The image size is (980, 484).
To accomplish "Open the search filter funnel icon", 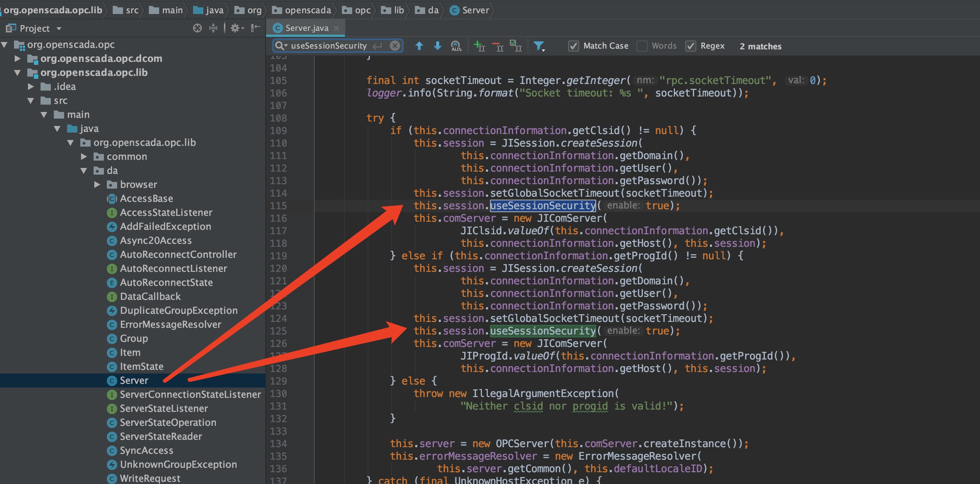I will click(x=539, y=46).
